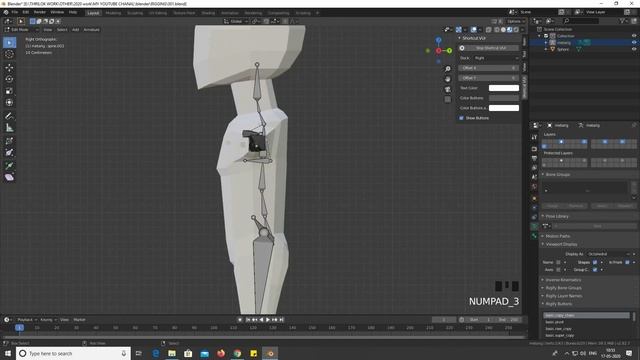Toggle camera view with camera gizmo
Image resolution: width=640 pixels, height=360 pixels.
pyautogui.click(x=448, y=89)
